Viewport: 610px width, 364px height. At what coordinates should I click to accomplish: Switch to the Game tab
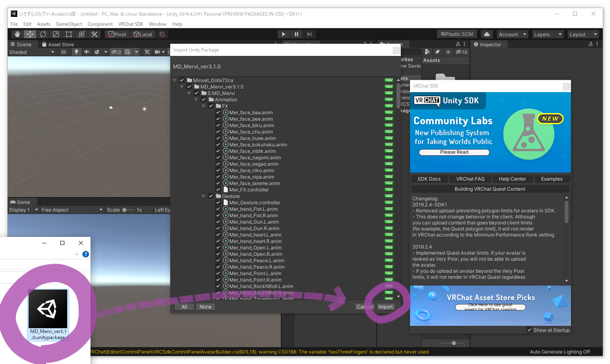pos(20,202)
